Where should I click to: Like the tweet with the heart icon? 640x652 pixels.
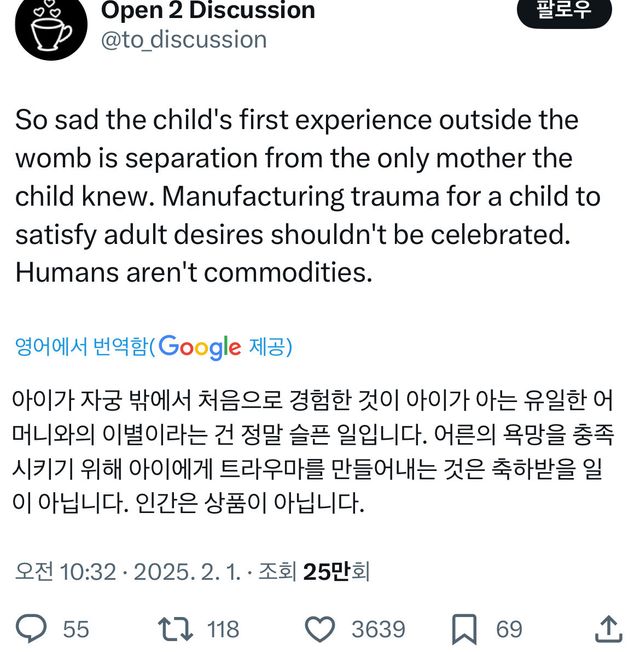point(319,629)
